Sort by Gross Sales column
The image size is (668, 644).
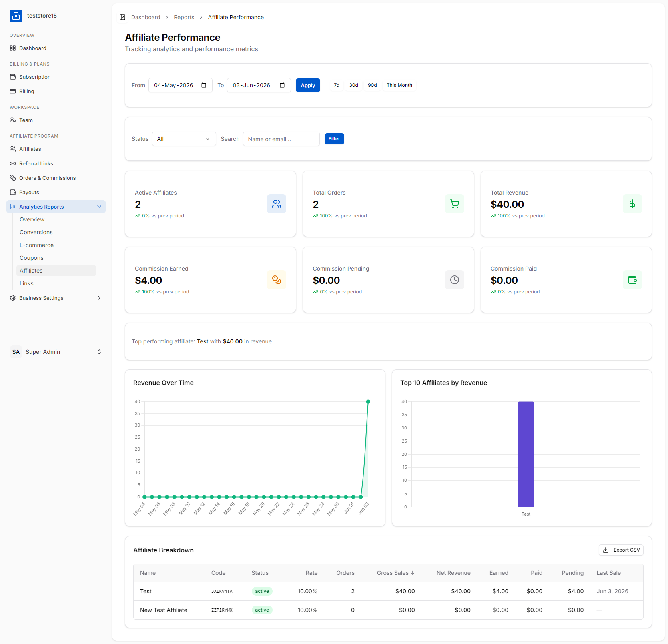point(395,573)
